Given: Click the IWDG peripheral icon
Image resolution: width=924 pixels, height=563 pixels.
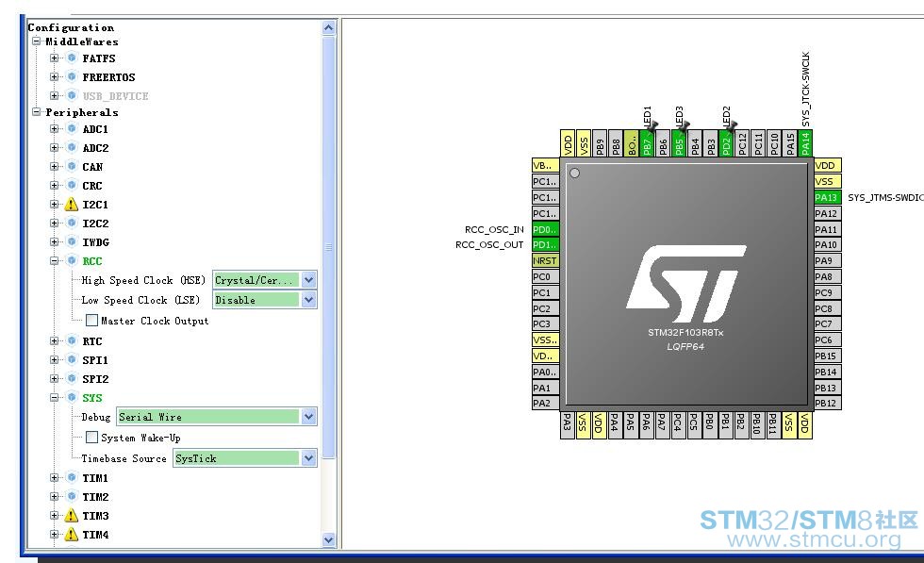Looking at the screenshot, I should tap(72, 241).
